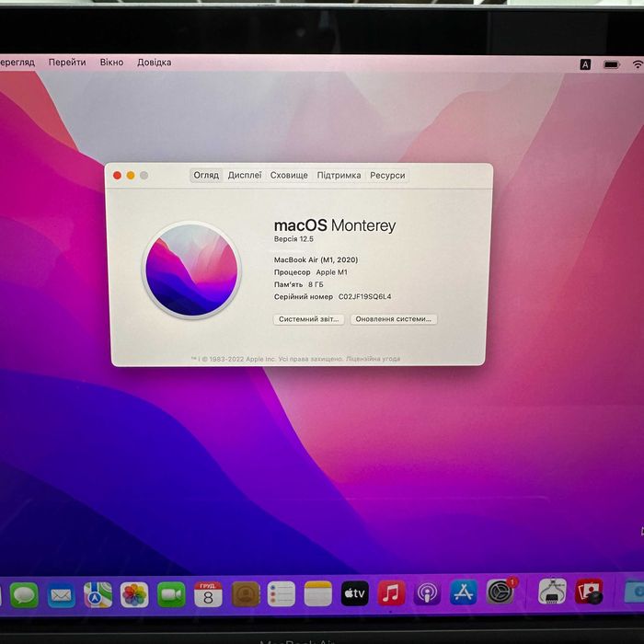Click the Системний звіт button
Screen dimensions: 644x644
[308, 319]
